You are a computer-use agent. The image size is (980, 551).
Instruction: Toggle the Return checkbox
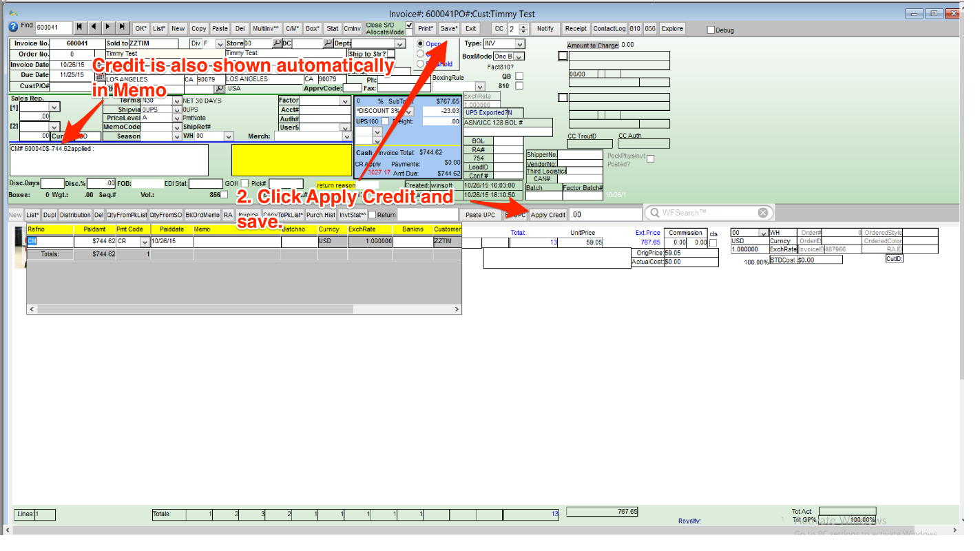[373, 215]
